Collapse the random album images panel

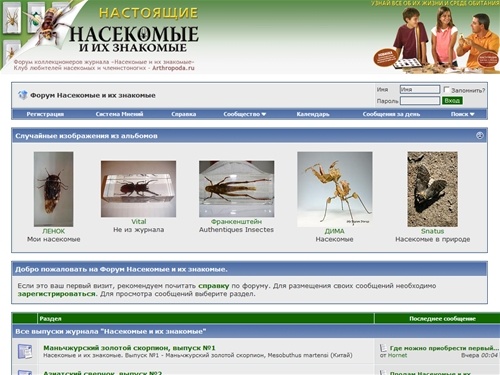tap(480, 135)
